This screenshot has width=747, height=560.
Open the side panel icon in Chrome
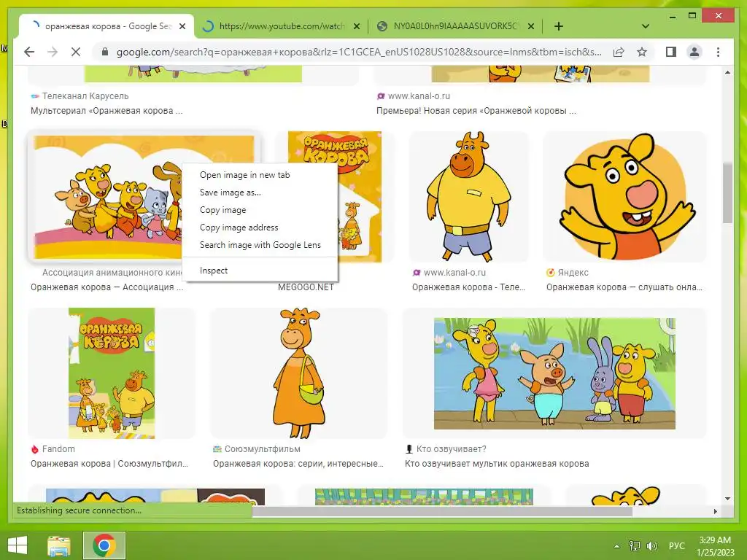(671, 52)
